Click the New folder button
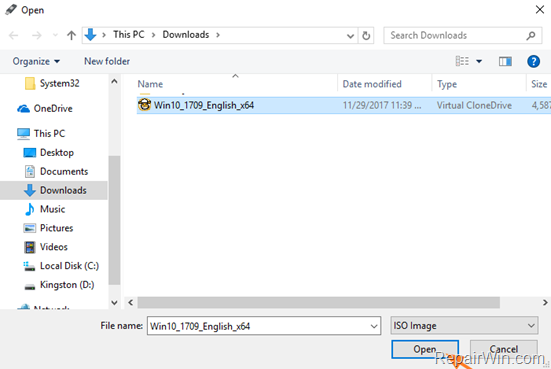This screenshot has height=369, width=551. point(107,61)
